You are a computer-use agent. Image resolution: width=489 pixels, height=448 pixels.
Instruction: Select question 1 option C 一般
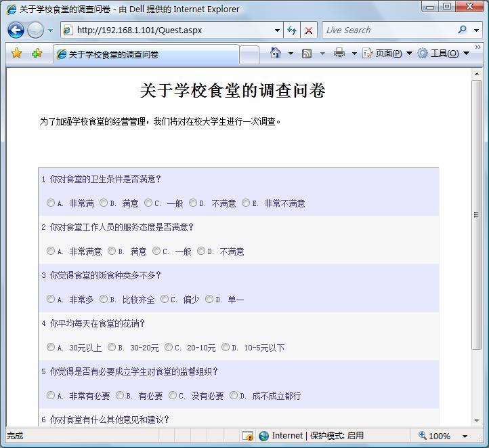[148, 203]
